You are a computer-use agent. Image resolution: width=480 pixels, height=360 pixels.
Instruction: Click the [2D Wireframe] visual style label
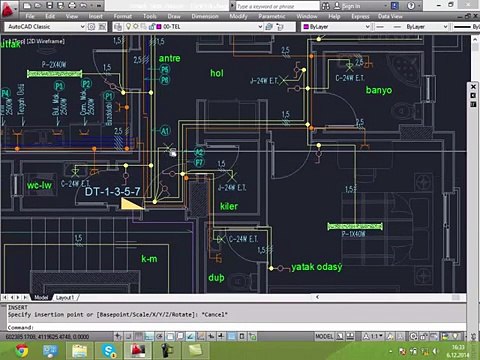point(45,41)
